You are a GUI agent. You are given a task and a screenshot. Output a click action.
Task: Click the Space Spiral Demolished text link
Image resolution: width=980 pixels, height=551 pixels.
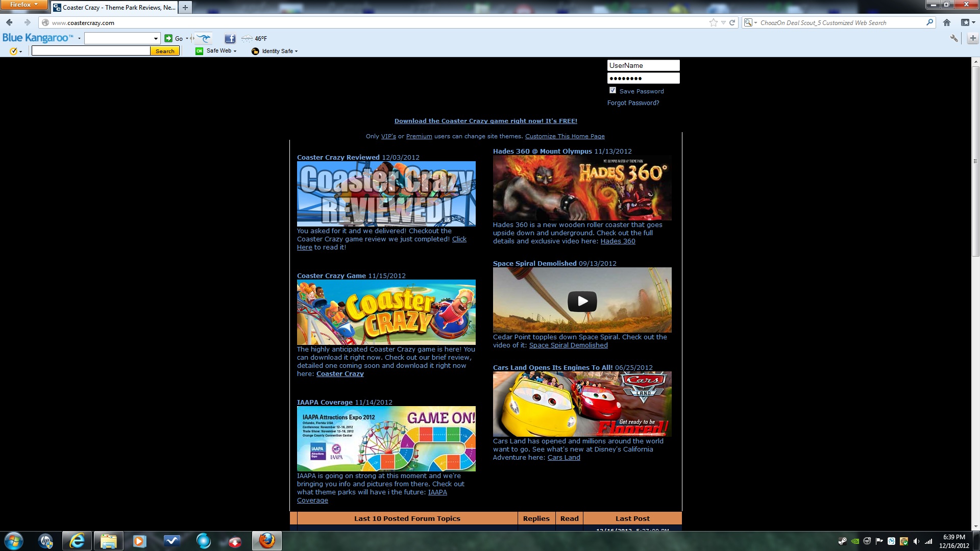pos(568,345)
